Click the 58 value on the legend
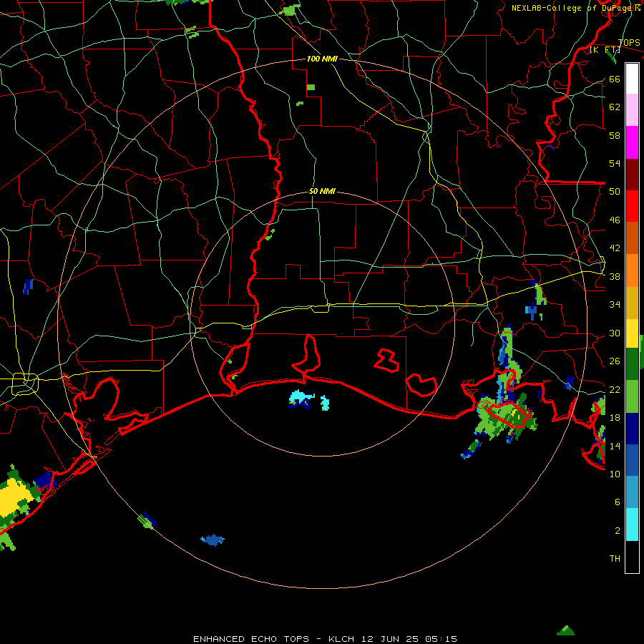The image size is (644, 644). pyautogui.click(x=615, y=135)
